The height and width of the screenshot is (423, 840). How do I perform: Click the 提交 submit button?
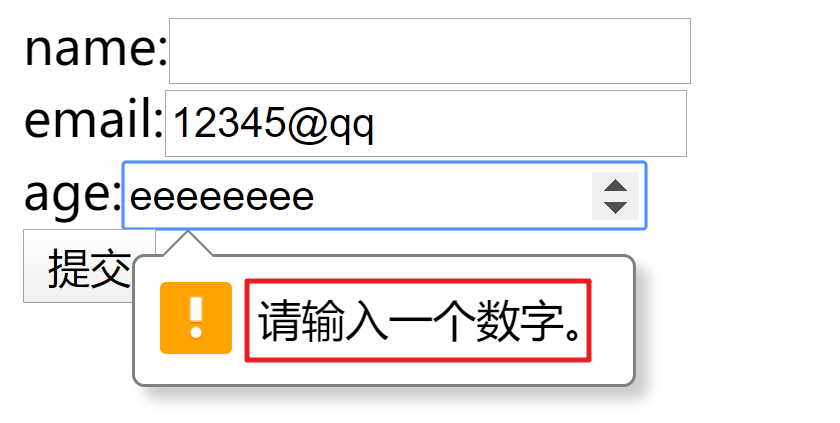(89, 266)
